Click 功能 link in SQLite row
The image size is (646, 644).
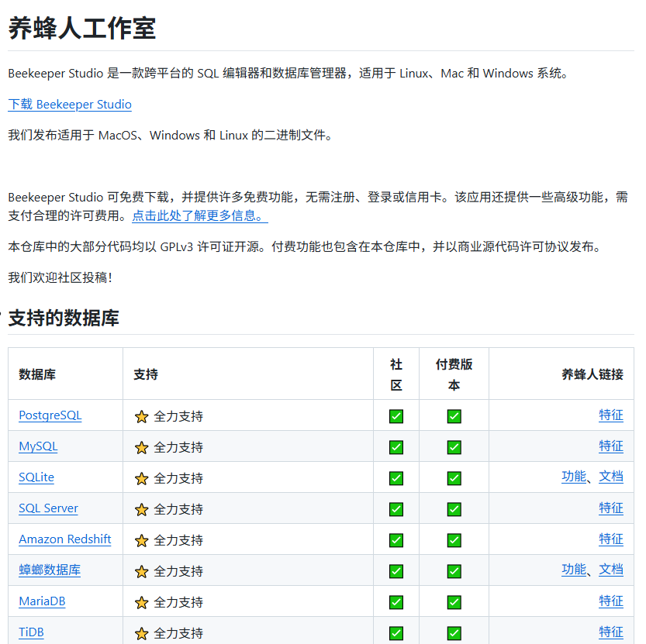pos(574,477)
